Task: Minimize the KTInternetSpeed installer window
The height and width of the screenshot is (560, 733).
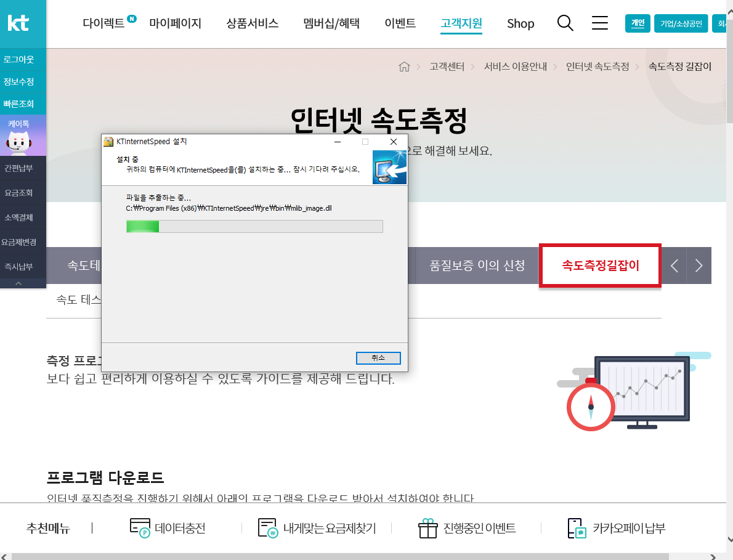Action: pos(338,142)
